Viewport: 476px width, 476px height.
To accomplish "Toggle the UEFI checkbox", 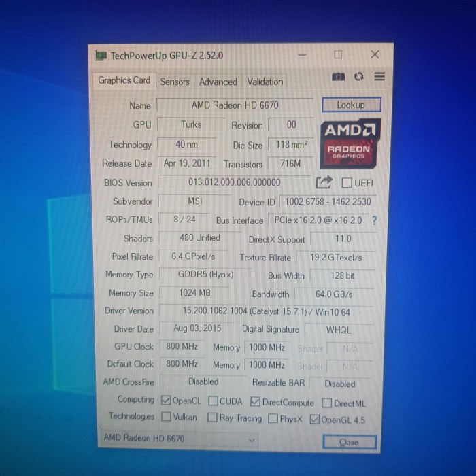I will 347,183.
